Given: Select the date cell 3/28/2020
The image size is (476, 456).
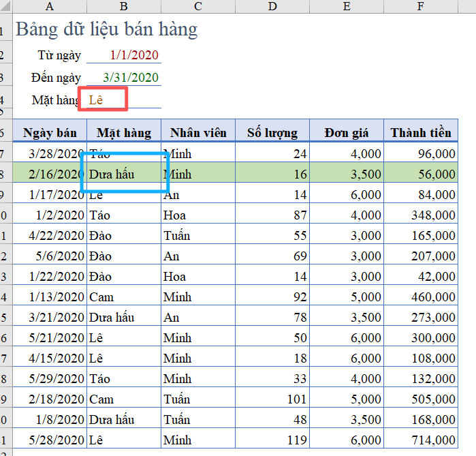Looking at the screenshot, I should click(x=50, y=153).
